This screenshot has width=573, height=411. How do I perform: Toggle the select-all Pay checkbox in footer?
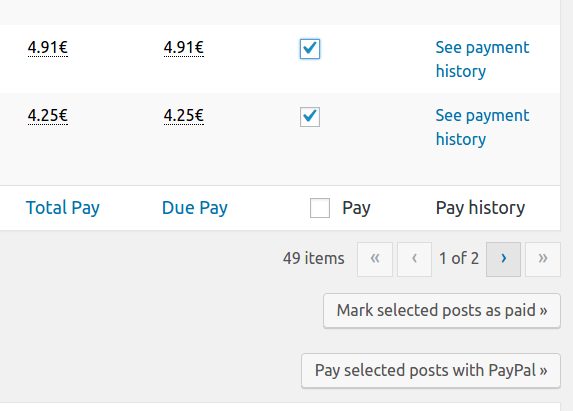coord(320,208)
